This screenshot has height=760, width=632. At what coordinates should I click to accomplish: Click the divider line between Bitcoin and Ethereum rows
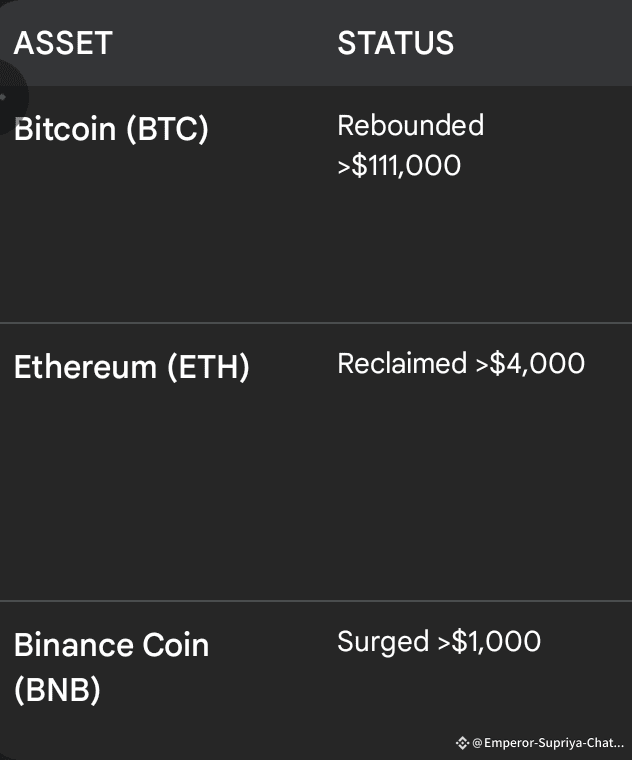point(316,323)
